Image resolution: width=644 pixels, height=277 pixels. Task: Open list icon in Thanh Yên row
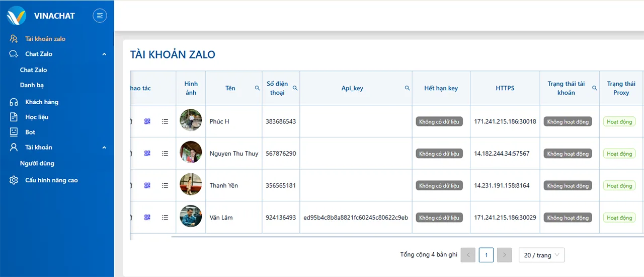[x=165, y=185]
